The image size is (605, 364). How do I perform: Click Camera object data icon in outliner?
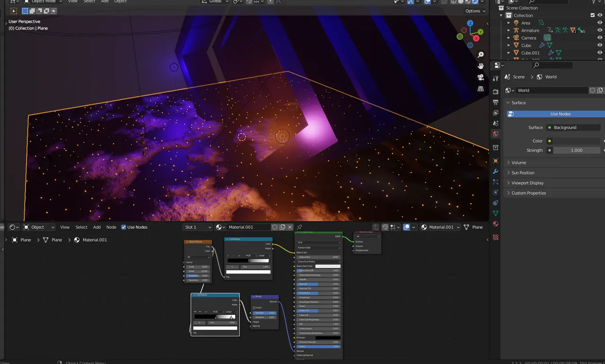547,38
